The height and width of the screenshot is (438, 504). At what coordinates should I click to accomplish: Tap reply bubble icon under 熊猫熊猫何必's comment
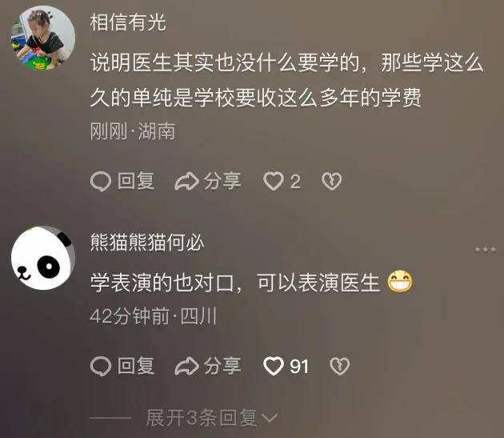tap(101, 366)
